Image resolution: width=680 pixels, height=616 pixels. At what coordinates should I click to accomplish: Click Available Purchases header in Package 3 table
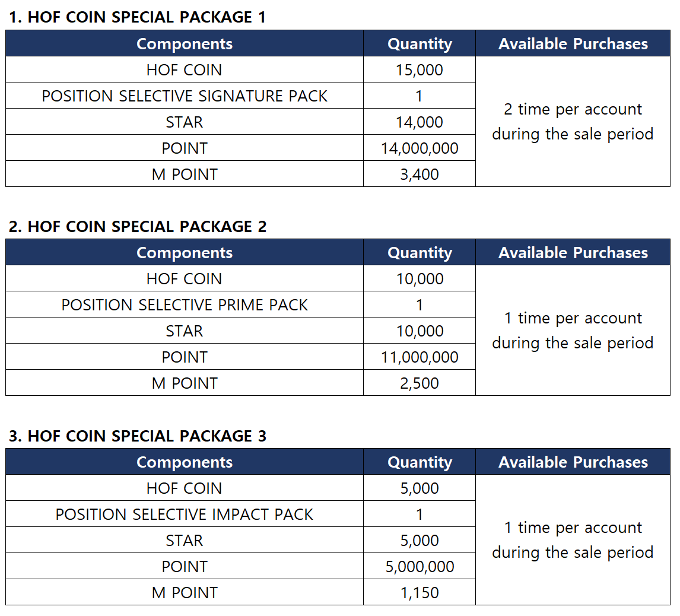pyautogui.click(x=573, y=462)
